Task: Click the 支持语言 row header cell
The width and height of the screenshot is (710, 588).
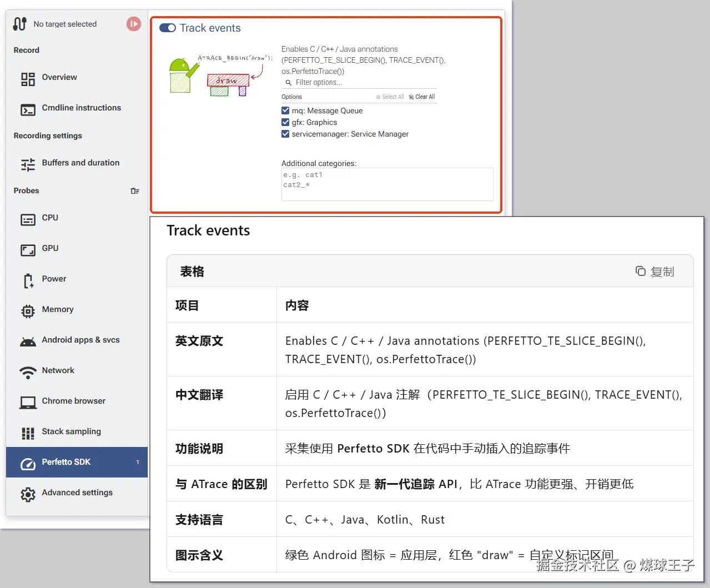Action: [221, 519]
